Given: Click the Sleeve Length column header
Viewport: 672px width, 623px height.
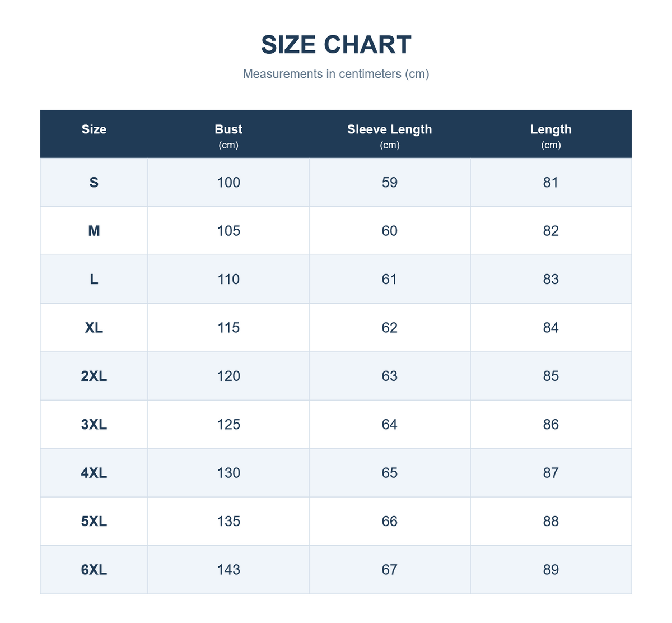Looking at the screenshot, I should pos(390,129).
